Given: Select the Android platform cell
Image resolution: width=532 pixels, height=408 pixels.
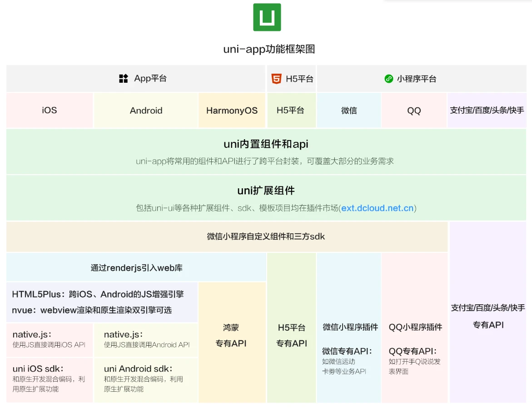Looking at the screenshot, I should pyautogui.click(x=146, y=110).
